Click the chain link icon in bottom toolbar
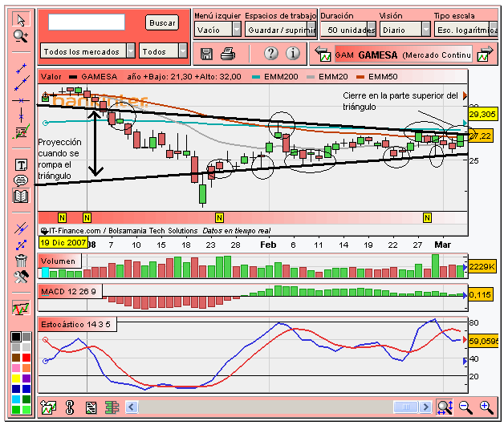 pyautogui.click(x=70, y=407)
